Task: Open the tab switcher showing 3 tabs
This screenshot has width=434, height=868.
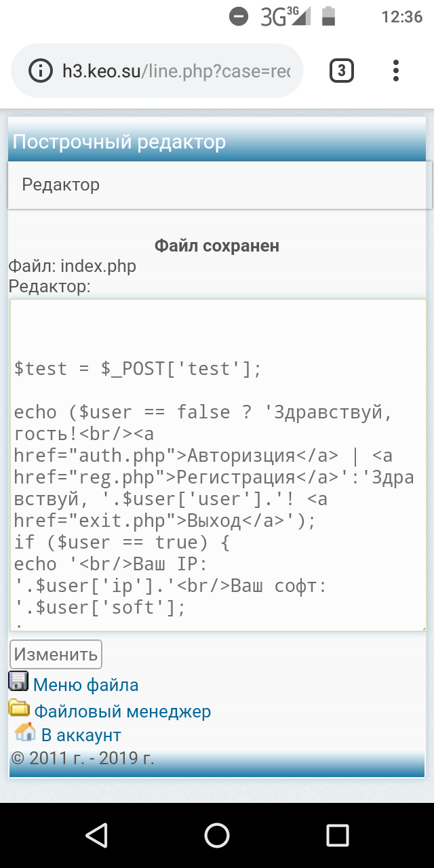Action: pos(341,71)
